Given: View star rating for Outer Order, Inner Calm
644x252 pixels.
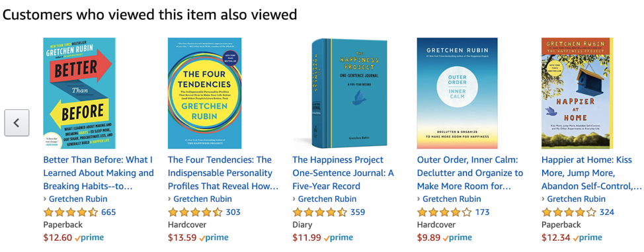Looking at the screenshot, I should tap(444, 212).
